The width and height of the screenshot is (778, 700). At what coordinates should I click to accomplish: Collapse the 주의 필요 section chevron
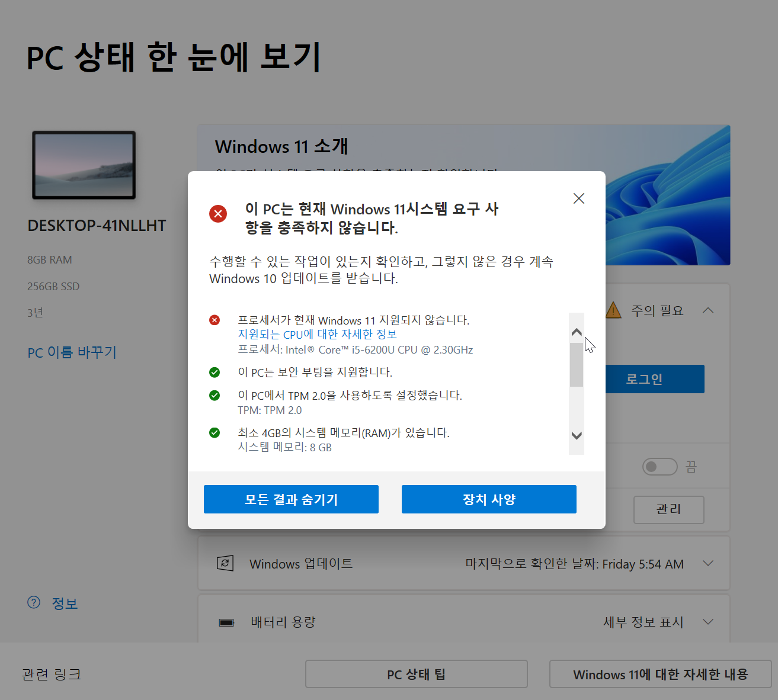point(708,310)
